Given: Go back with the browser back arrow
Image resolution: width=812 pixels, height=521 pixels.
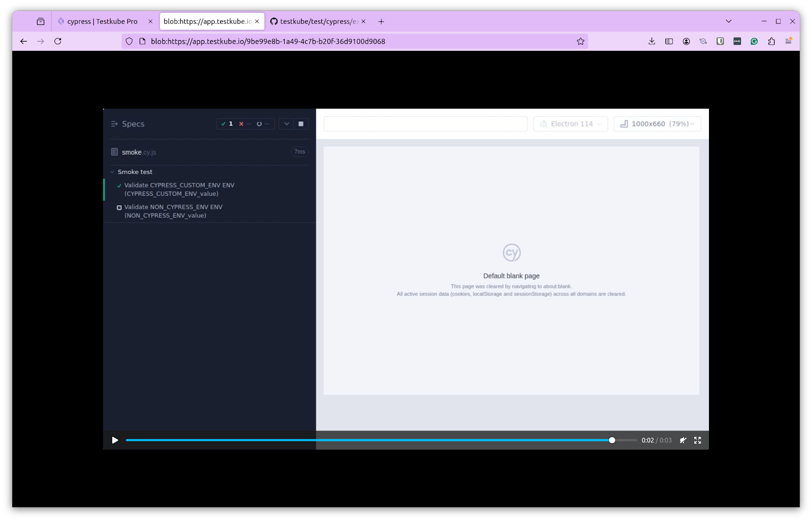Looking at the screenshot, I should pyautogui.click(x=24, y=41).
